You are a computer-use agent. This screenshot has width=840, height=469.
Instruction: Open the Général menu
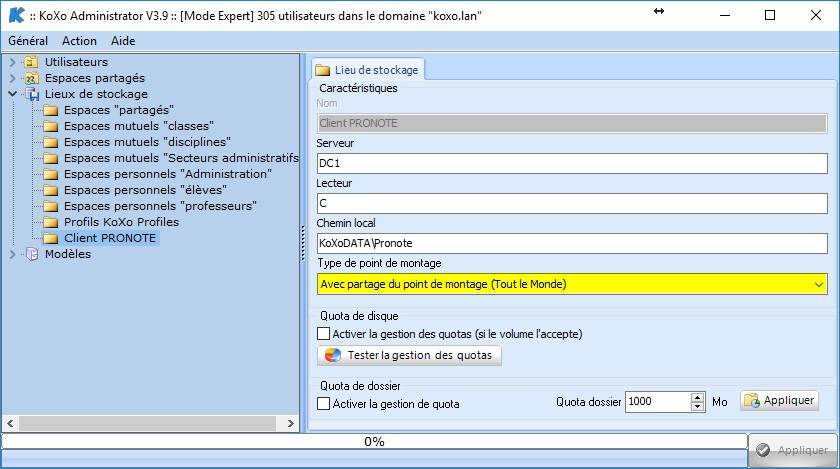point(28,41)
